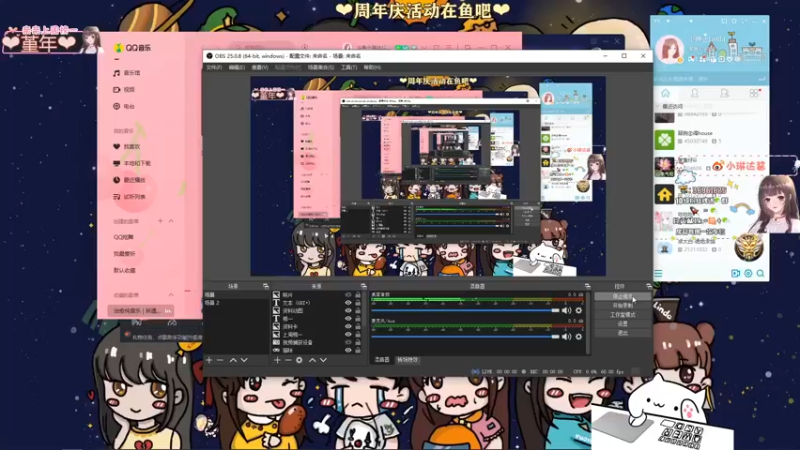Mute the 麦克风/Aux speaker icon

(567, 337)
